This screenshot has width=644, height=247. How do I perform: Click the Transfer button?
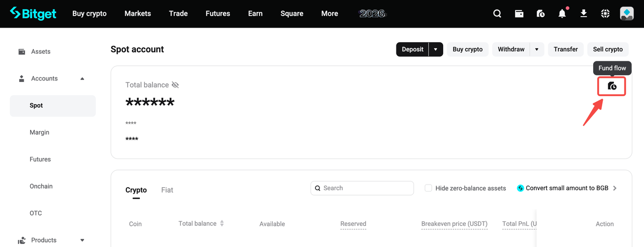566,49
